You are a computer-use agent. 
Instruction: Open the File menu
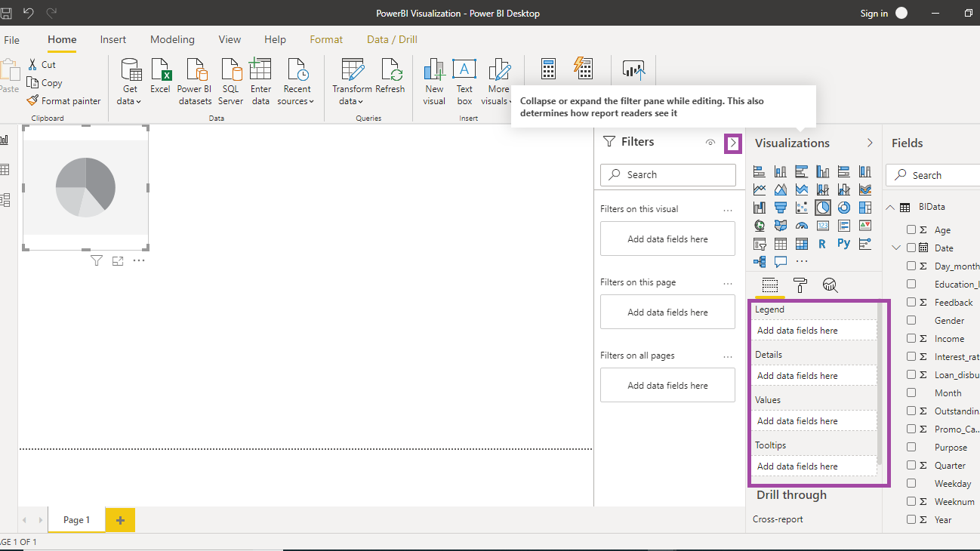[x=11, y=40]
